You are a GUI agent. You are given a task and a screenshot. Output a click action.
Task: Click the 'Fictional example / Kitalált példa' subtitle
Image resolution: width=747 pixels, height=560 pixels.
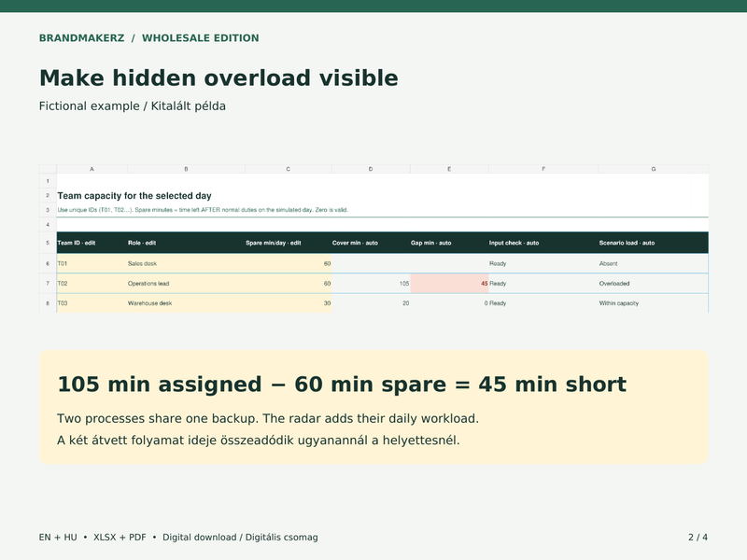pyautogui.click(x=133, y=106)
